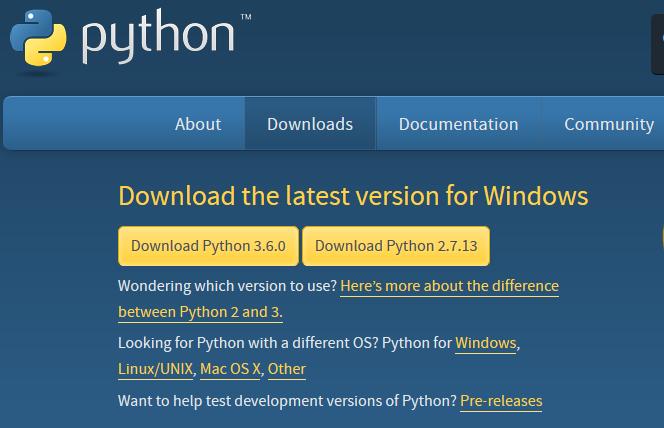The height and width of the screenshot is (428, 664).
Task: Open 'Here's more about the difference' link
Action: pyautogui.click(x=449, y=286)
